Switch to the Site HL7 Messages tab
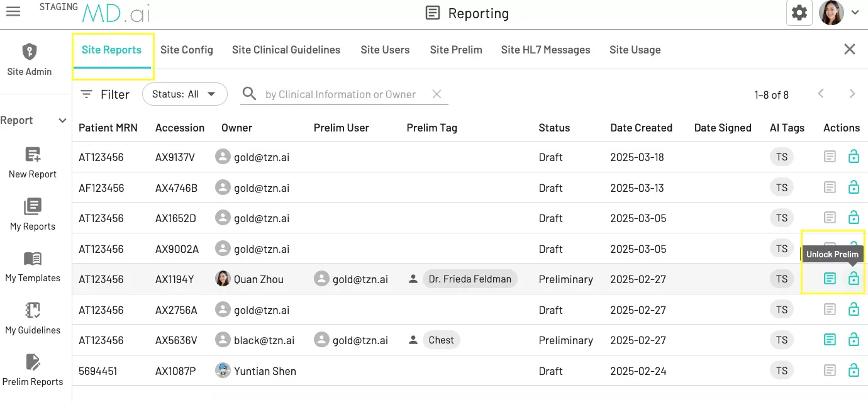This screenshot has height=402, width=868. tap(545, 50)
